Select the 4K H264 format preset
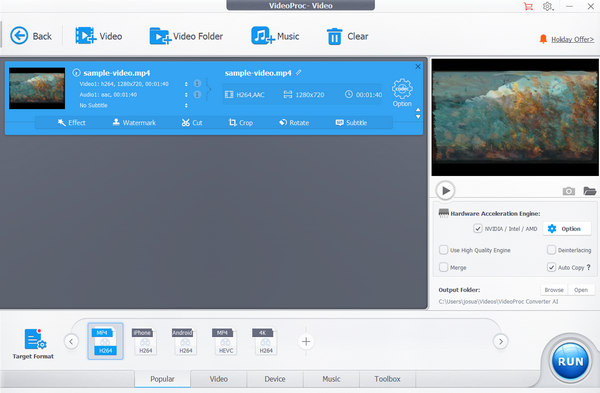The width and height of the screenshot is (600, 393). coord(265,341)
